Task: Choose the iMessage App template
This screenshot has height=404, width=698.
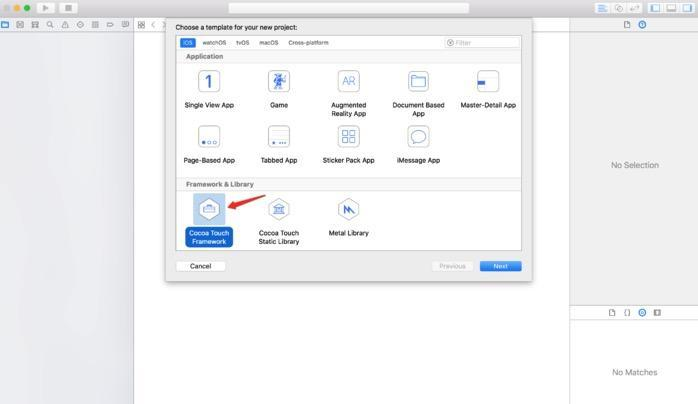Action: coord(418,145)
